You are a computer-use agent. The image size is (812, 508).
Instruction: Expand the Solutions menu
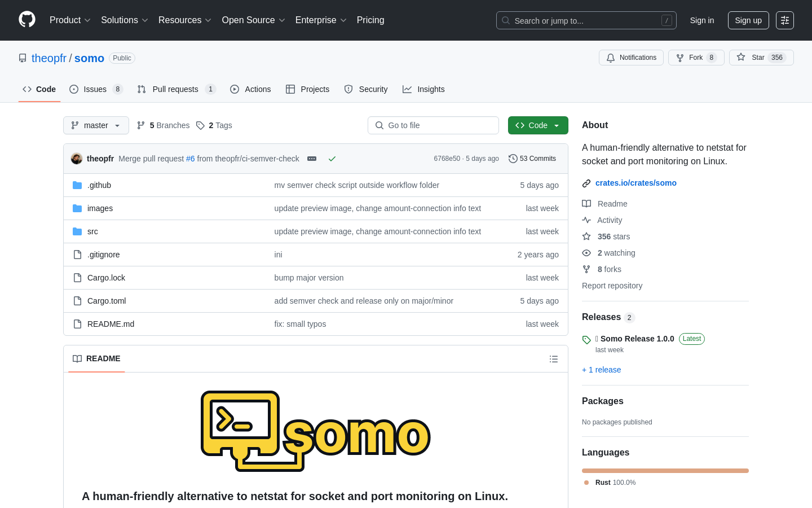click(125, 20)
